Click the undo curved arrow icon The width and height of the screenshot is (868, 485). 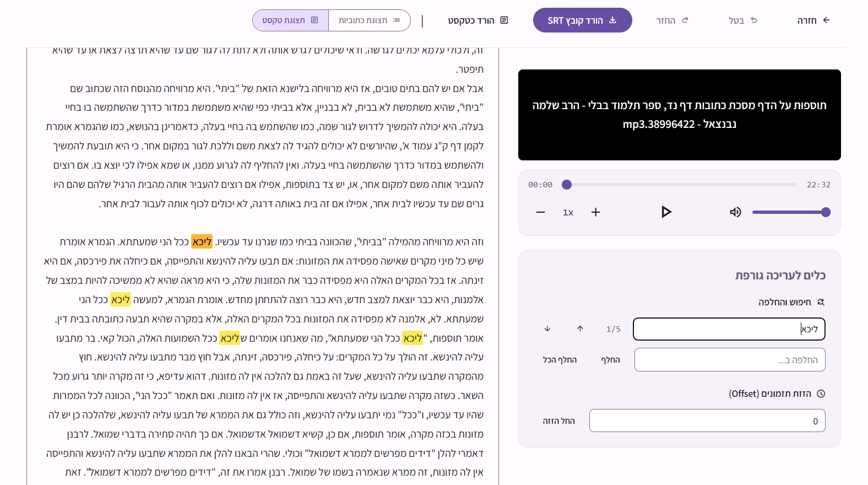[x=754, y=20]
